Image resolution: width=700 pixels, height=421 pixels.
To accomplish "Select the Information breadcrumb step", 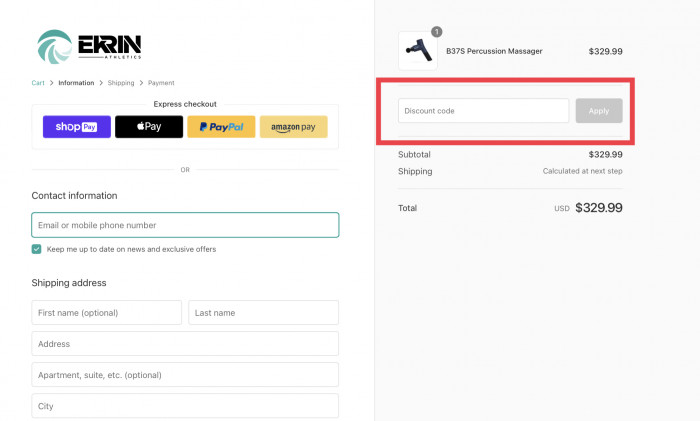I will point(76,83).
